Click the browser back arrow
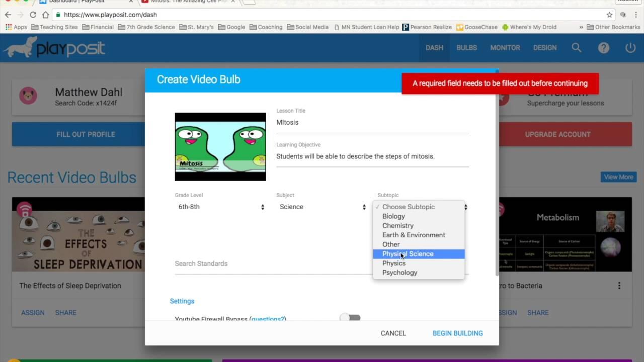This screenshot has height=362, width=644. click(8, 15)
